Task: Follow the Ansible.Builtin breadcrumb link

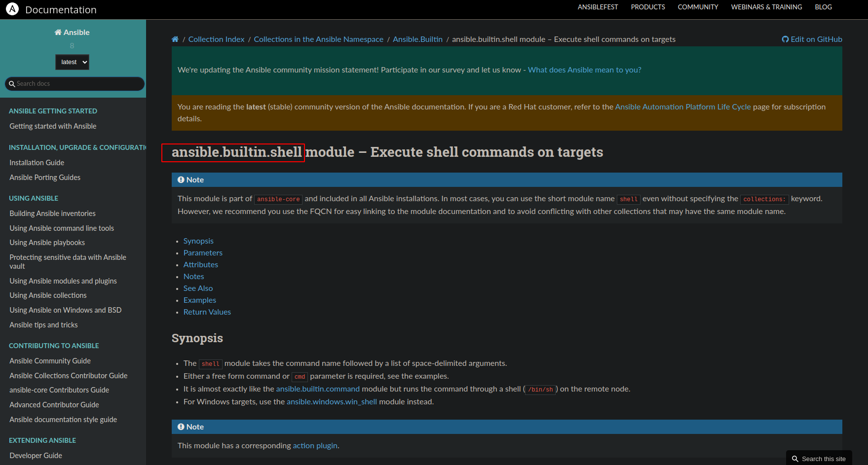Action: 417,39
